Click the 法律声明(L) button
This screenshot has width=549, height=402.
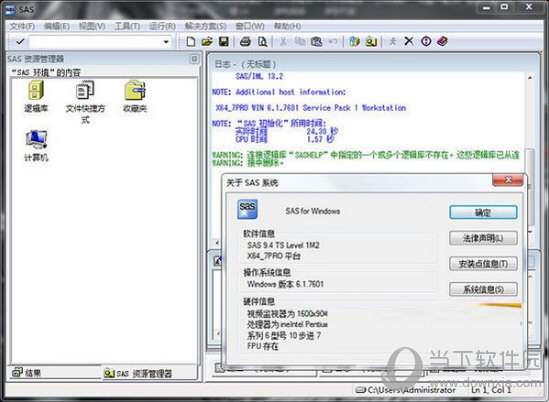[483, 238]
